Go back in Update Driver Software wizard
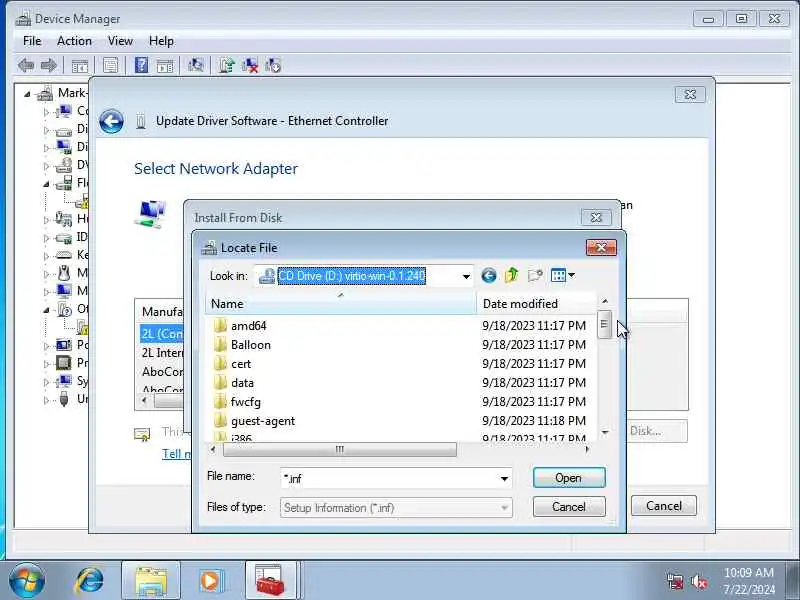 point(111,121)
